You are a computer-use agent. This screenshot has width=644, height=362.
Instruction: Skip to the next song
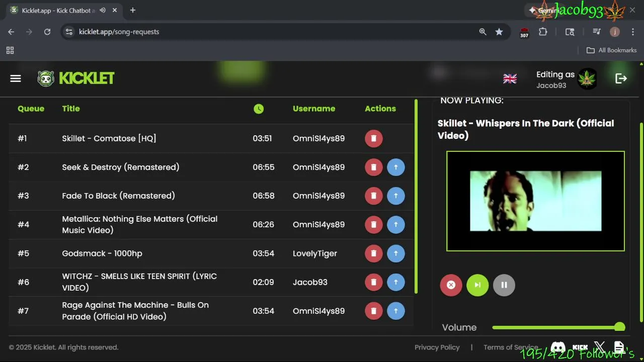[x=477, y=285]
